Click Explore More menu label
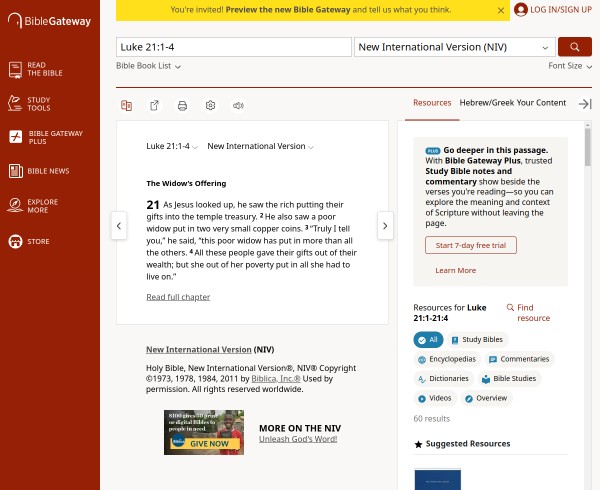 pyautogui.click(x=42, y=206)
